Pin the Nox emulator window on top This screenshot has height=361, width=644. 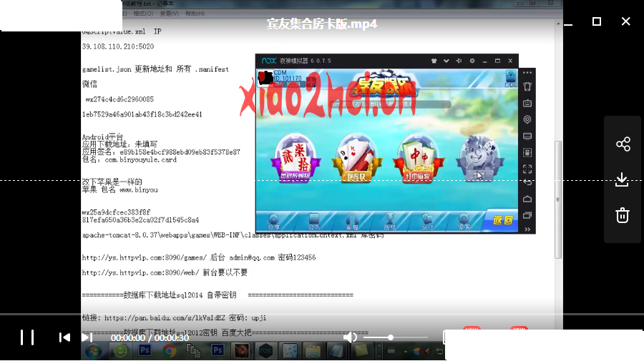[x=459, y=61]
